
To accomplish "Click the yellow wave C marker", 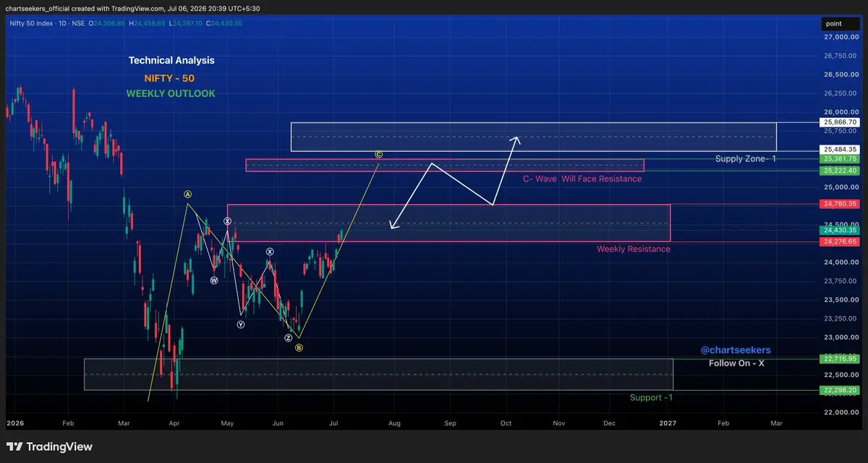I will tap(378, 154).
